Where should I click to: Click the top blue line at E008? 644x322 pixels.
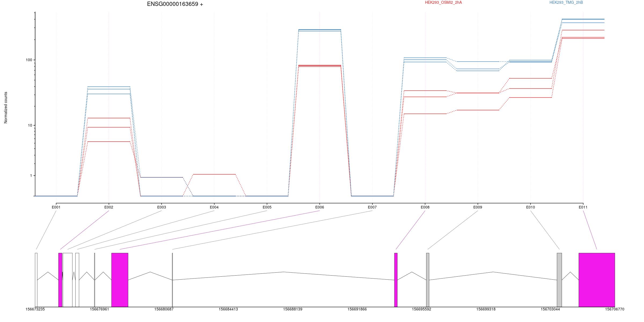click(425, 58)
